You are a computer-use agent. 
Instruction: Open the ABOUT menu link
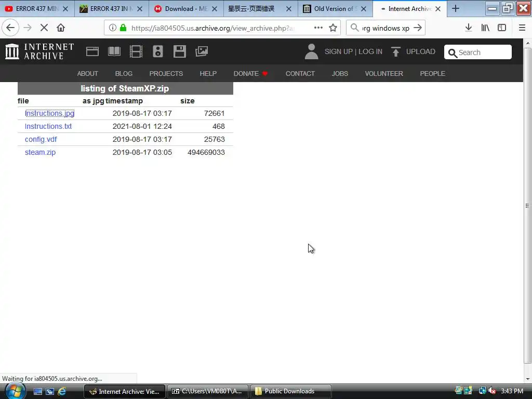coord(87,74)
